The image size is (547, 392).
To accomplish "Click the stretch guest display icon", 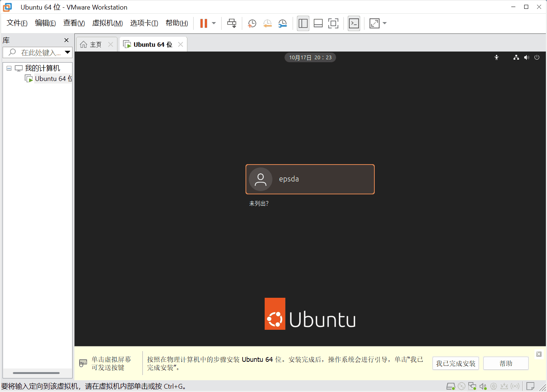I will click(374, 24).
